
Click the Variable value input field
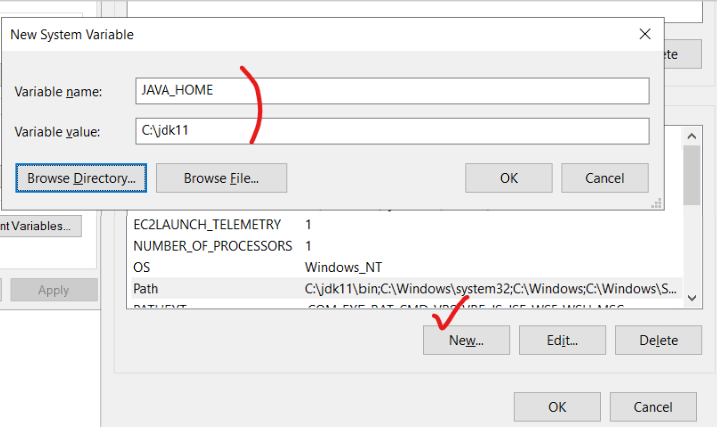pos(392,131)
